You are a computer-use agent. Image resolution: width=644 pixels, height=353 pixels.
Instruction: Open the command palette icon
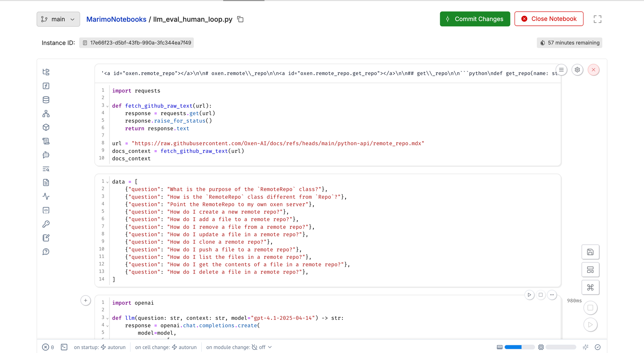coord(590,287)
